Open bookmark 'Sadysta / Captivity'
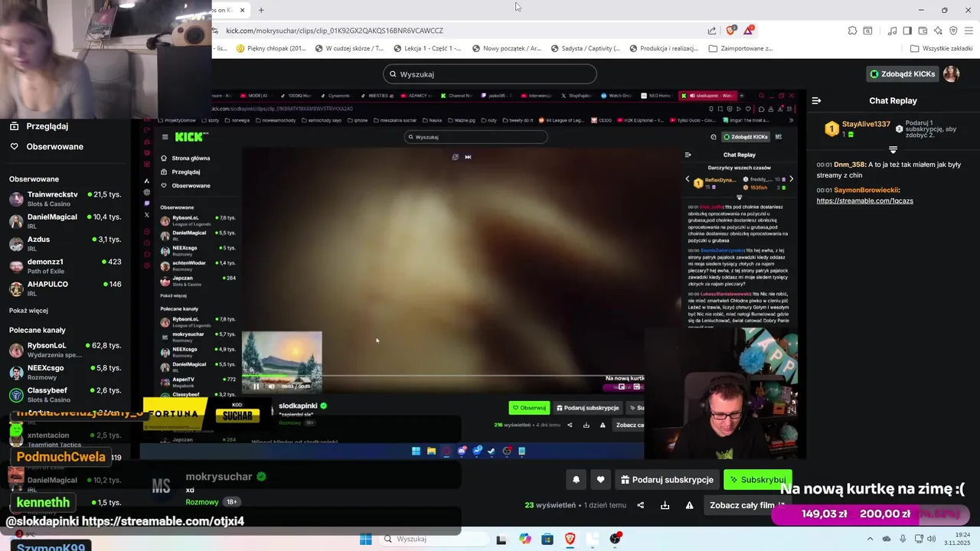Image resolution: width=980 pixels, height=551 pixels. (x=586, y=48)
